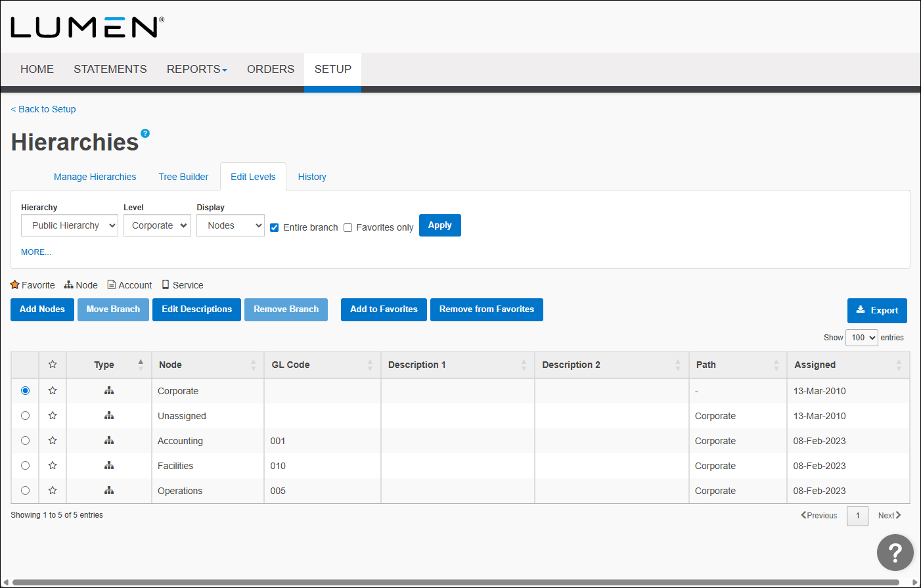Enable the Favorites only checkbox

[348, 227]
